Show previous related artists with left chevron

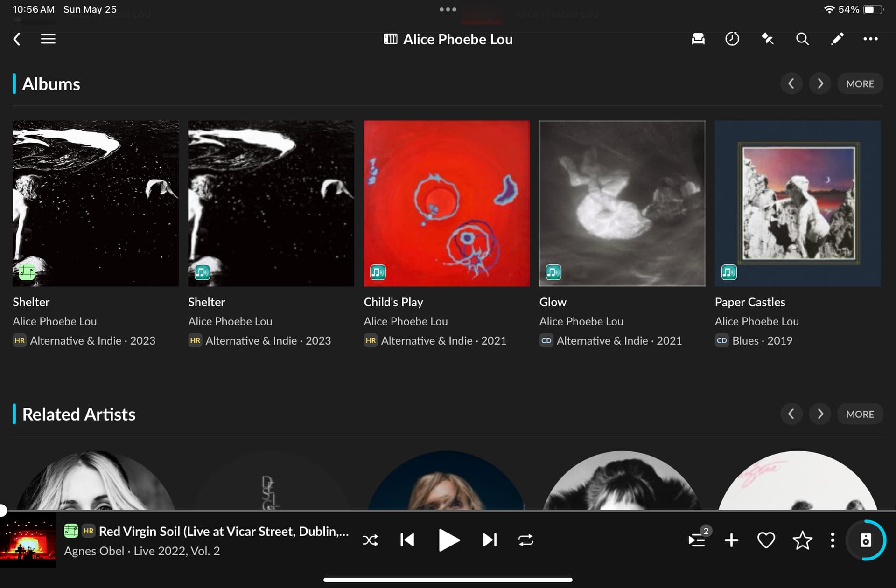[791, 414]
